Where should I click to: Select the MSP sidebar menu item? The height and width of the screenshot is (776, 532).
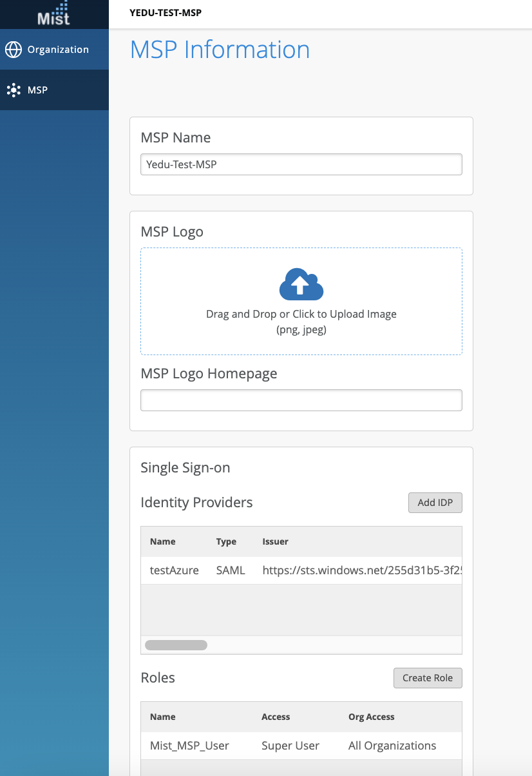coord(37,90)
